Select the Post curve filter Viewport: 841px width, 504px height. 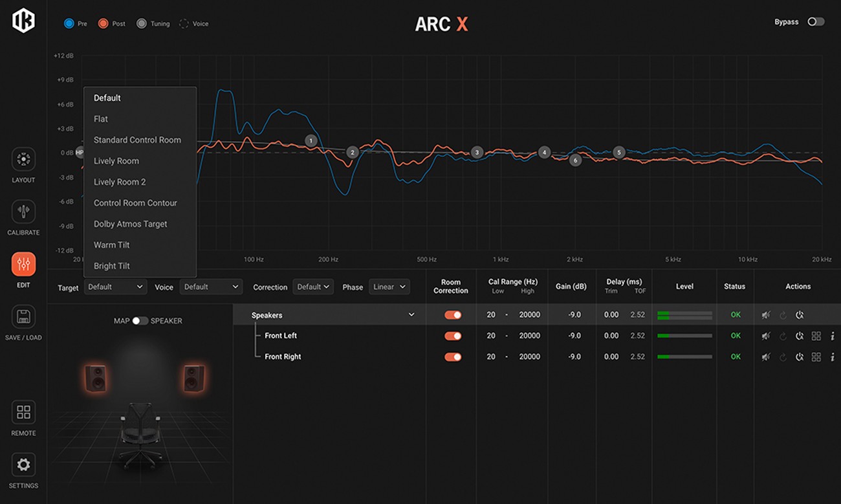pos(104,23)
